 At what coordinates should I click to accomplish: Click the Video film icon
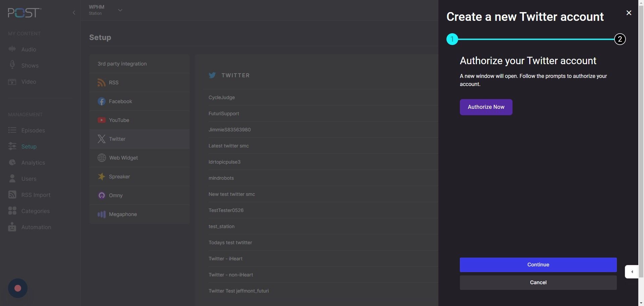12,82
